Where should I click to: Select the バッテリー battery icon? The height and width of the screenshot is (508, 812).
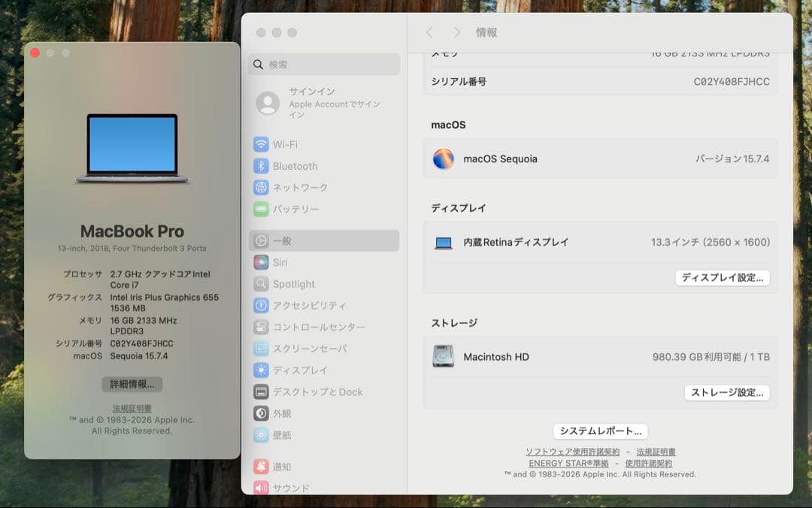tap(261, 209)
